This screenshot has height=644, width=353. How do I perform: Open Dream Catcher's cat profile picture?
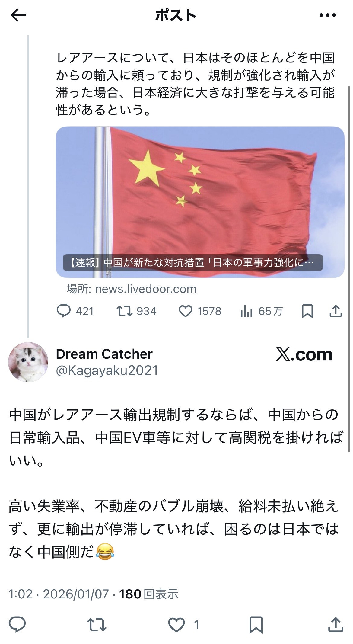pos(28,362)
